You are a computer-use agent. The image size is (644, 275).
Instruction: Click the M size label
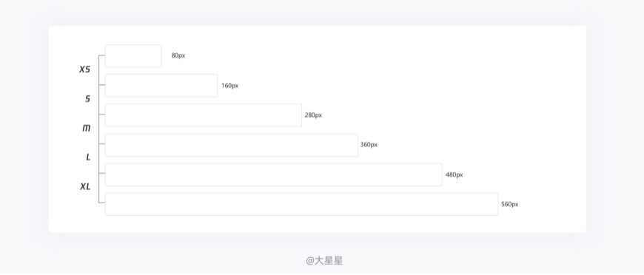87,128
